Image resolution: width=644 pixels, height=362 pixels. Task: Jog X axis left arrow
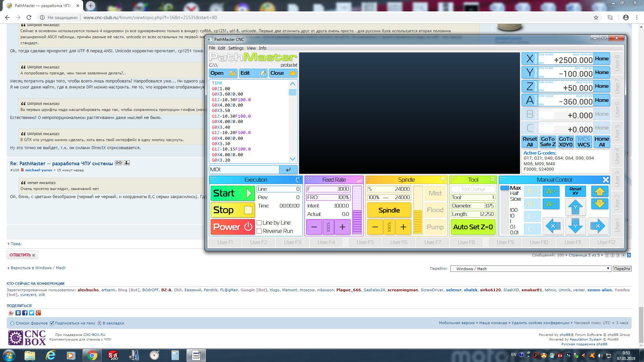point(553,226)
